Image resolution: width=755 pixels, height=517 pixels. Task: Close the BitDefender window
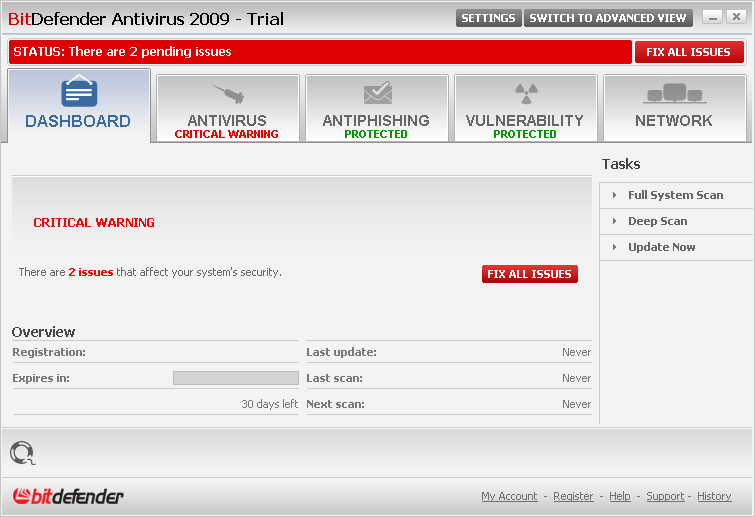pos(736,17)
